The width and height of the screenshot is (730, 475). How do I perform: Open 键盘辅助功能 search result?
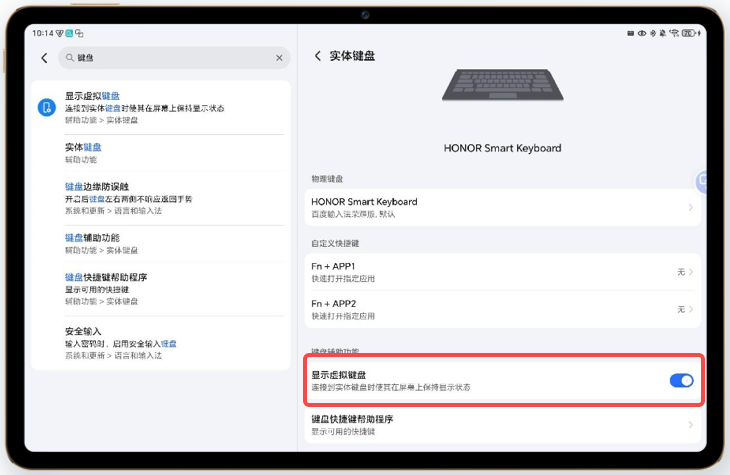(160, 243)
